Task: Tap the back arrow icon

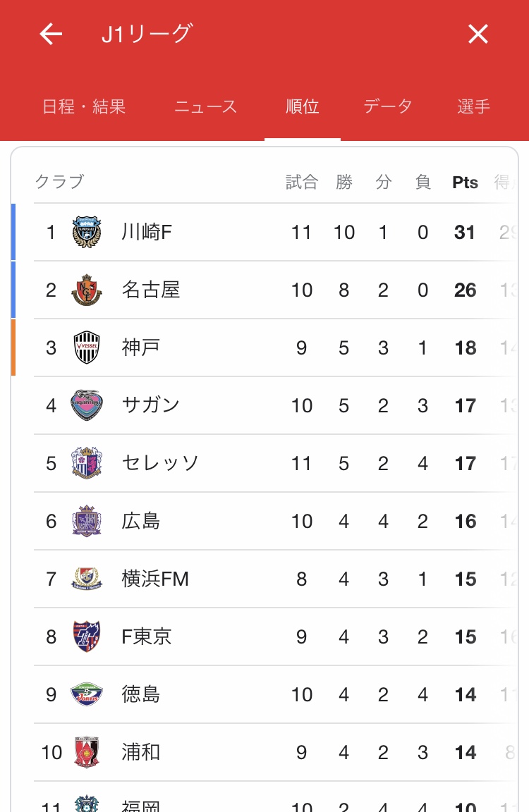Action: (x=51, y=34)
